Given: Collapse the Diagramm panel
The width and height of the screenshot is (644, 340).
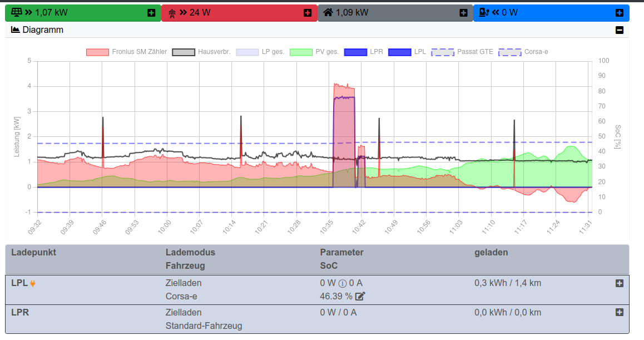Looking at the screenshot, I should (x=620, y=30).
